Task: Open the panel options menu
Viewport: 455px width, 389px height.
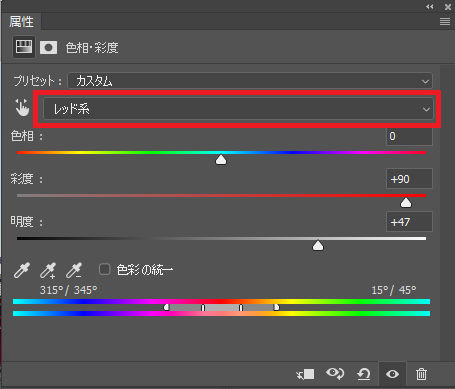Action: coord(445,22)
